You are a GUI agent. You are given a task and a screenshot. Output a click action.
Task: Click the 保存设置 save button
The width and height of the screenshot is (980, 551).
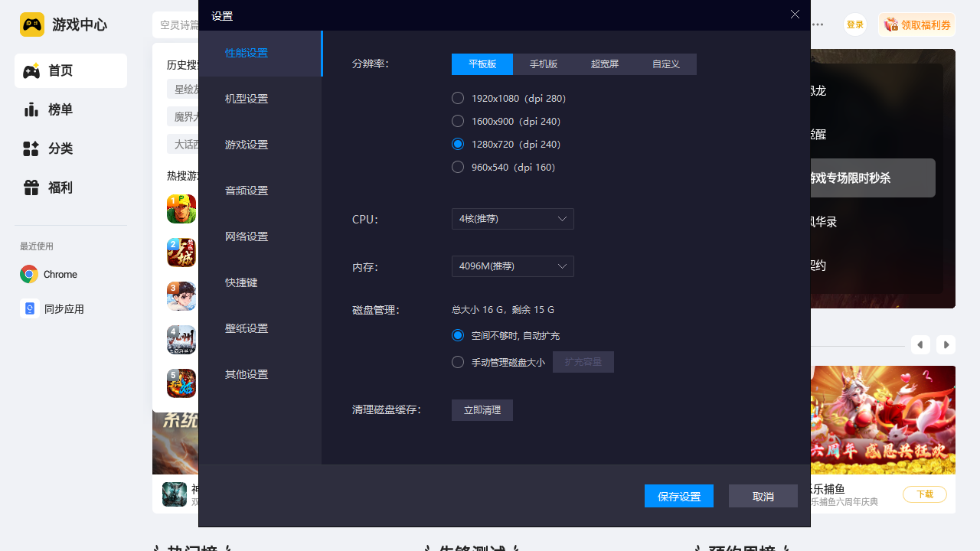click(678, 496)
